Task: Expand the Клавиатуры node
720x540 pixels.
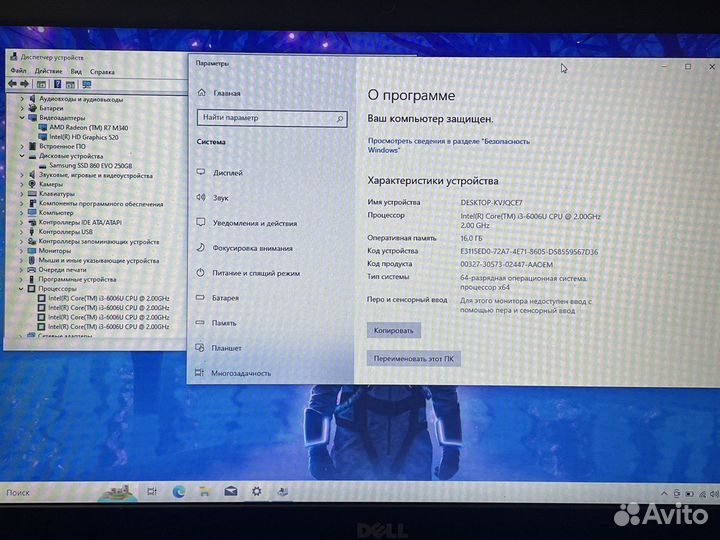Action: (22, 194)
